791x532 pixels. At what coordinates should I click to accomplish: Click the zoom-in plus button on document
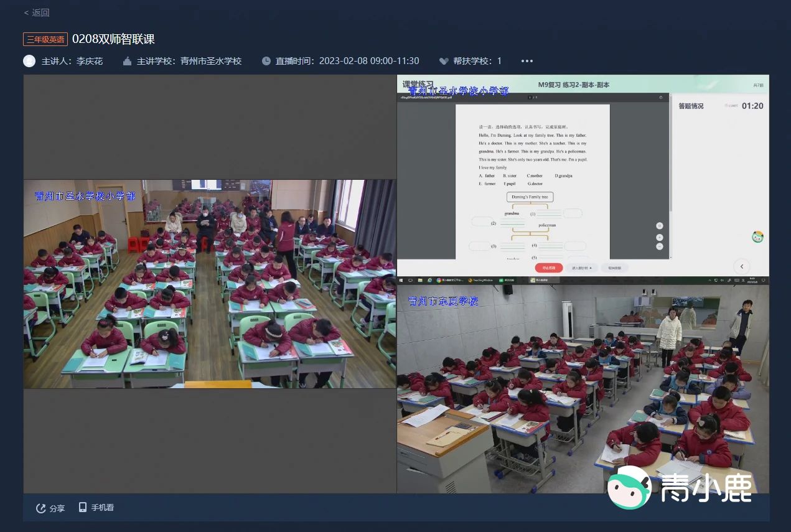click(x=660, y=238)
